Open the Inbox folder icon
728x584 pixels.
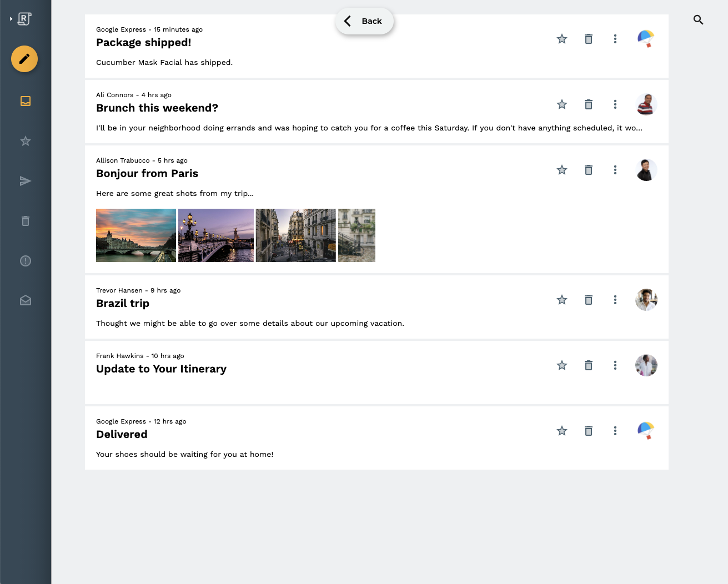25,101
